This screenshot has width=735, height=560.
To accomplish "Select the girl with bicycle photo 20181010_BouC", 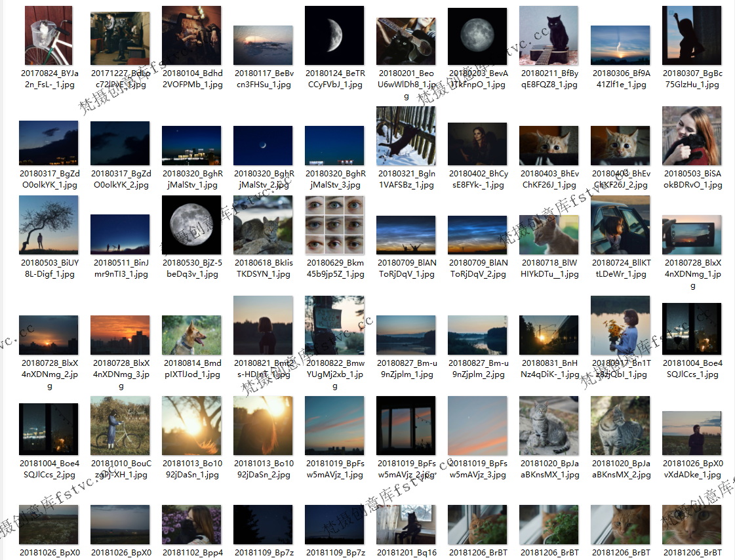I will point(121,426).
